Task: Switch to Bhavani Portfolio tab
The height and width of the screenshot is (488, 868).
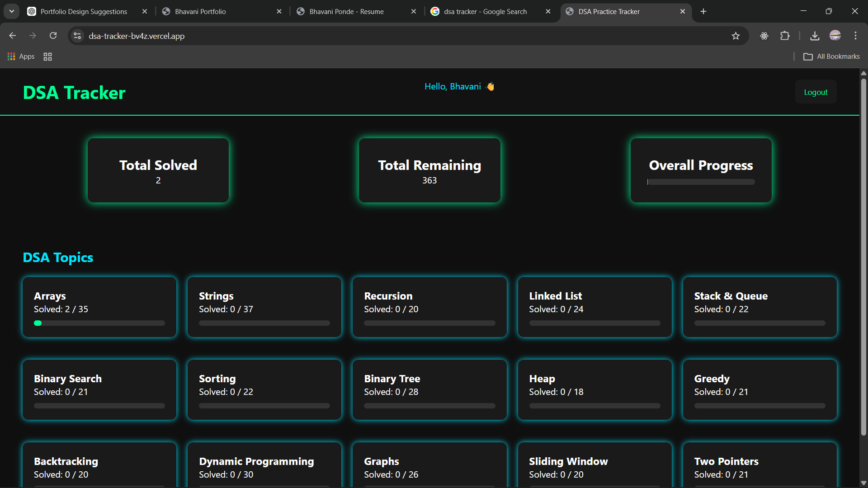Action: click(x=200, y=11)
